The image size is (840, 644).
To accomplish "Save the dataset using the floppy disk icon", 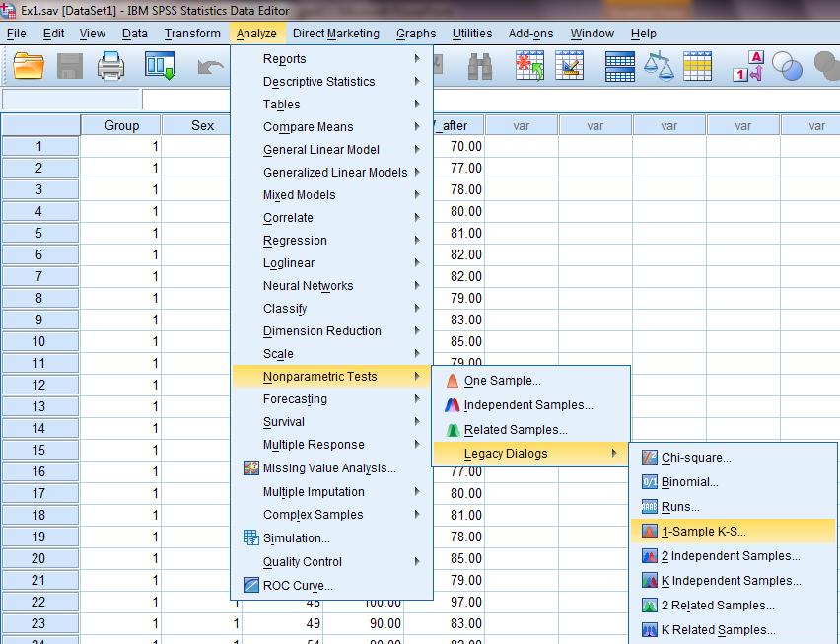I will point(70,66).
